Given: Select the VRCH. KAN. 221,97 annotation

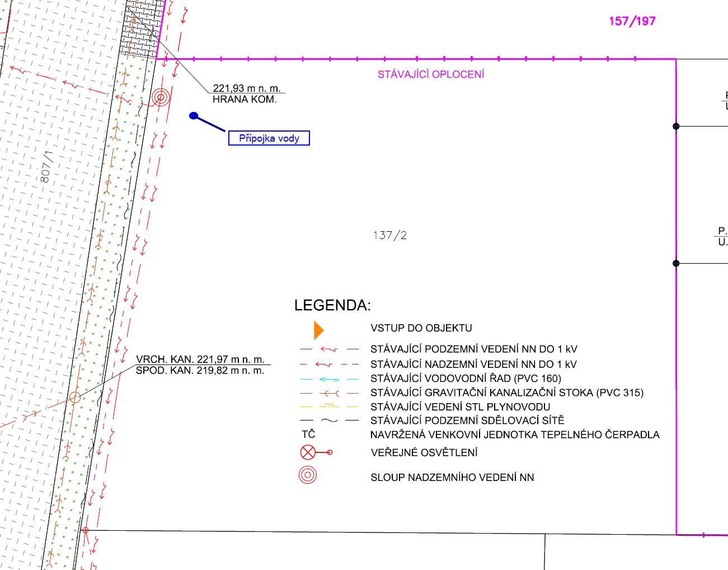Looking at the screenshot, I should pos(200,359).
